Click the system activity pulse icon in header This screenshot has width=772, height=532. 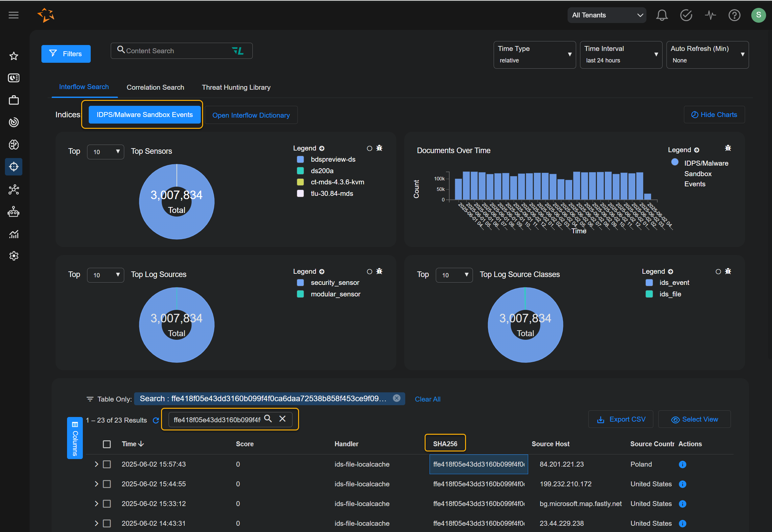(x=710, y=15)
